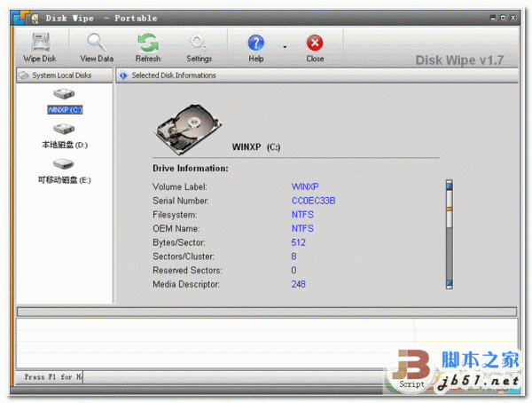Click the 可移动磁盘 (E:) label
Viewport: 532px width, 403px height.
coord(65,180)
